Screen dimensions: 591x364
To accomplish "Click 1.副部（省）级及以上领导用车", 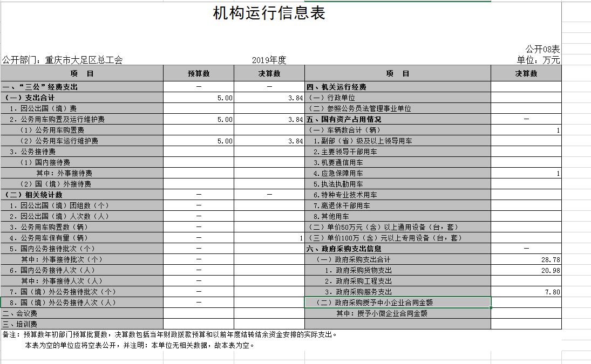I will pos(363,141).
